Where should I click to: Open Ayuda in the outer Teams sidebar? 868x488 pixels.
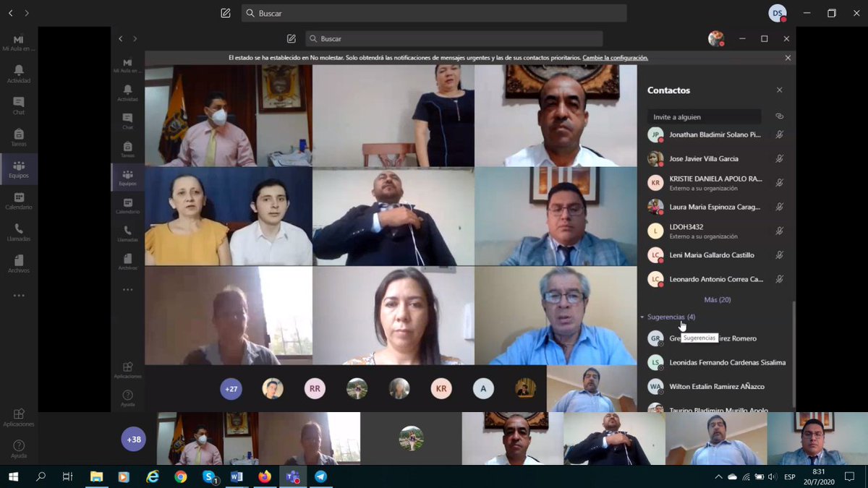[19, 449]
